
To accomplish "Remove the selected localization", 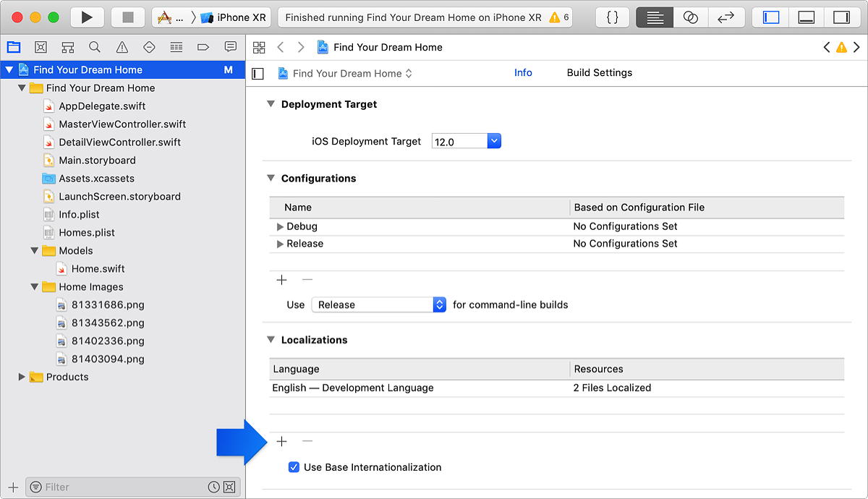I will pos(307,441).
